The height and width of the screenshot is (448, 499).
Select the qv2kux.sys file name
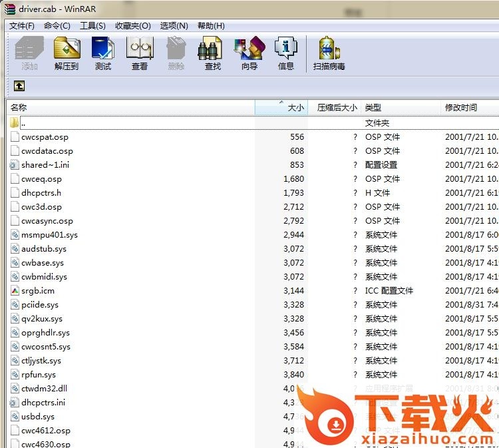tap(42, 319)
